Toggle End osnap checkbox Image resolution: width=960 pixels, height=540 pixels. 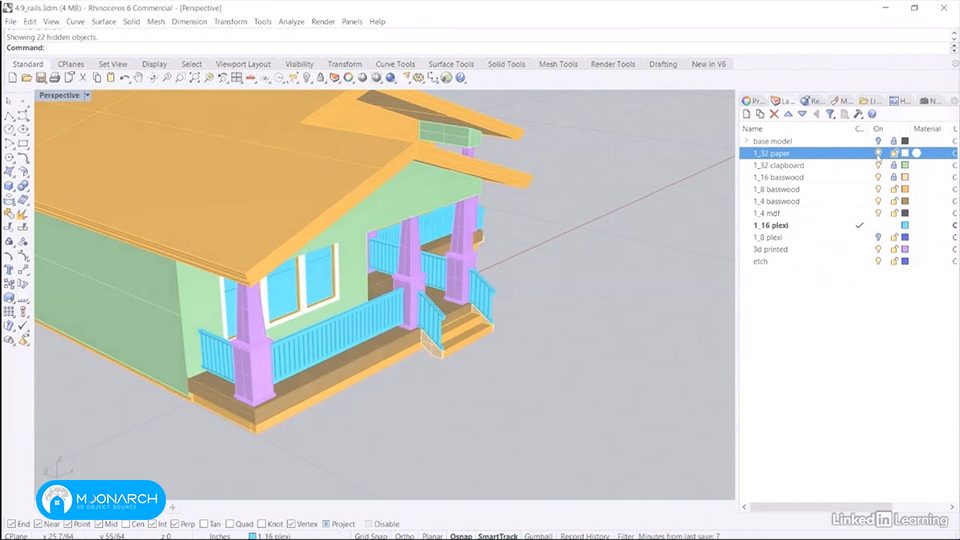12,524
